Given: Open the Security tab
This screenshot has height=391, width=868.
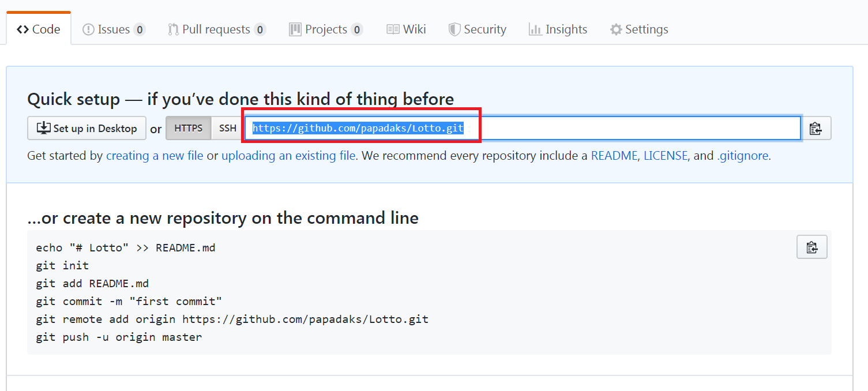Looking at the screenshot, I should click(x=478, y=29).
